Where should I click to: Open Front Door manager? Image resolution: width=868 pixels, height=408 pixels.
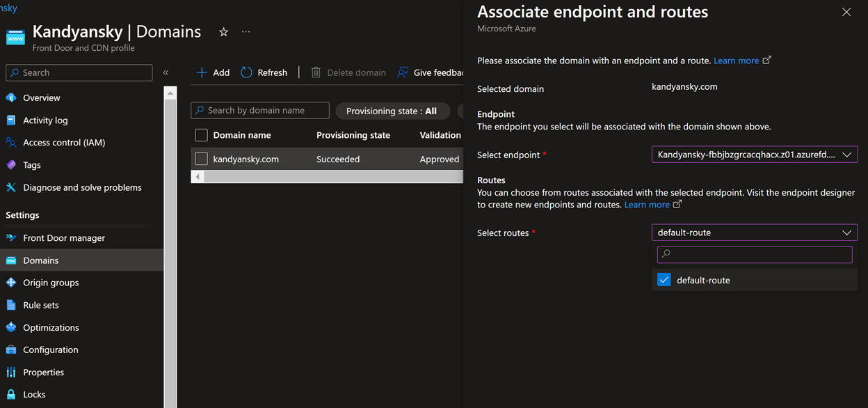(x=64, y=238)
